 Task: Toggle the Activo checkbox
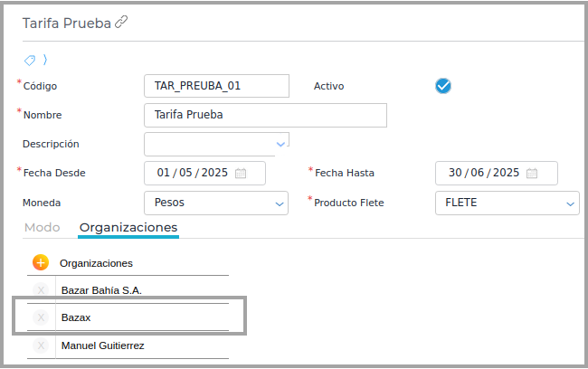point(443,86)
